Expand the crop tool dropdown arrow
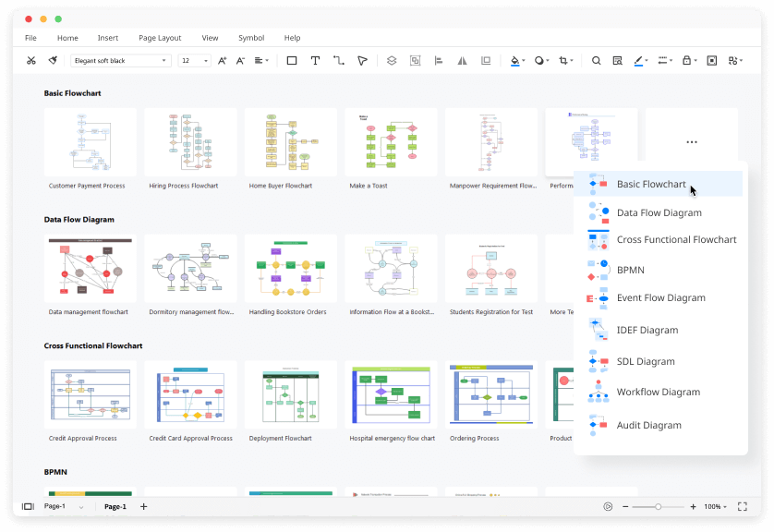This screenshot has width=774, height=532. point(572,61)
